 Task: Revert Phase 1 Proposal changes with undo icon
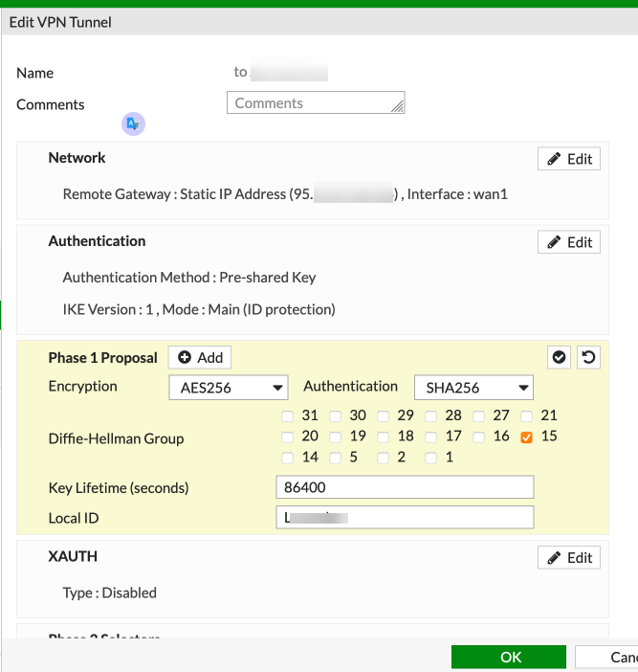pyautogui.click(x=588, y=357)
